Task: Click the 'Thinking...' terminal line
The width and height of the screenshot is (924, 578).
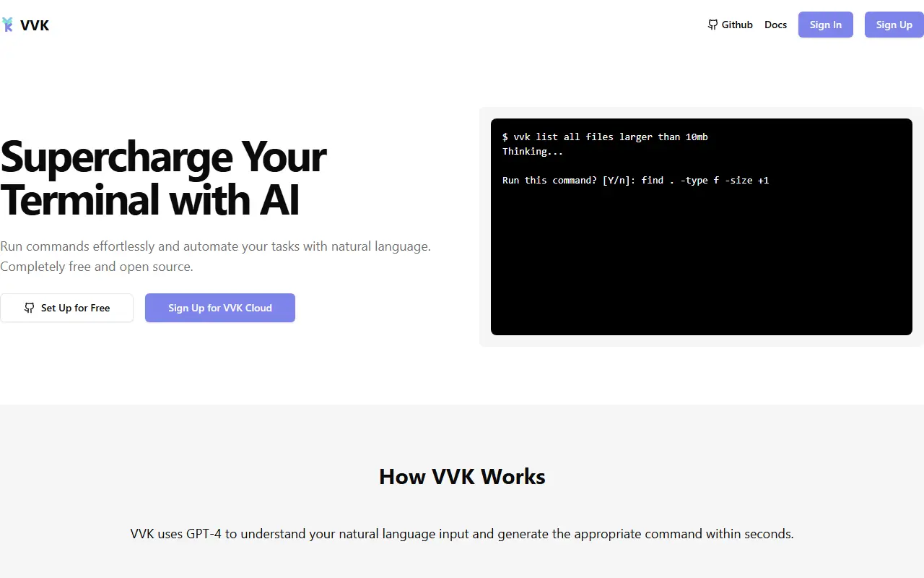Action: tap(533, 151)
